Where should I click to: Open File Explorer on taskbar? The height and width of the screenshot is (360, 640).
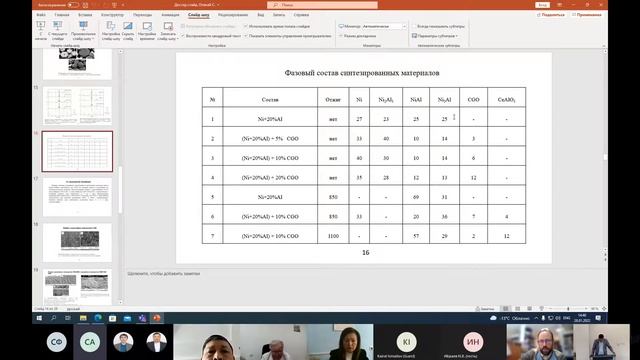tap(83, 318)
